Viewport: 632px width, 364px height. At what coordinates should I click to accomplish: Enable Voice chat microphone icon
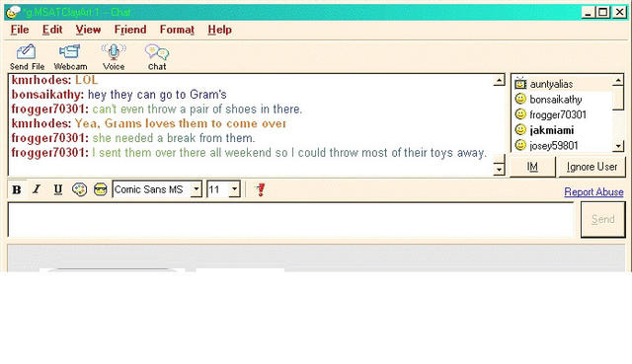click(x=114, y=52)
